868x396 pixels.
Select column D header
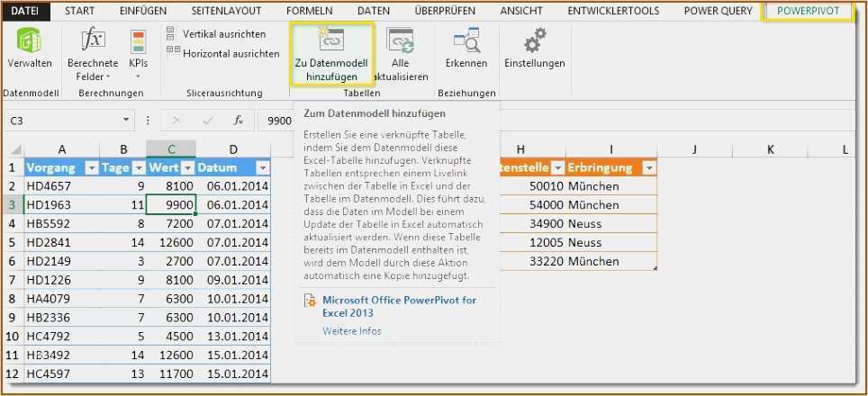(233, 149)
